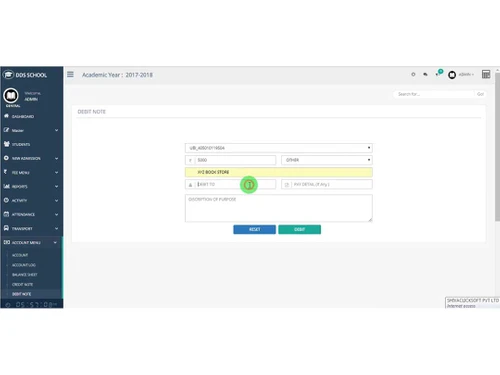This screenshot has height=375, width=500.
Task: Expand the Reports menu chevron
Action: (56, 186)
